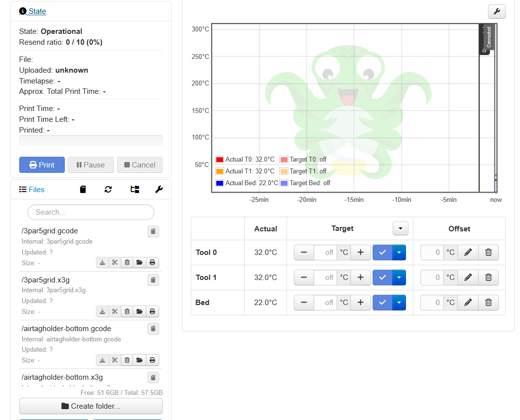Viewport: 520px width, 420px height.
Task: Click SD icon next to airtagholder-bottom.x3g
Action: 153,378
